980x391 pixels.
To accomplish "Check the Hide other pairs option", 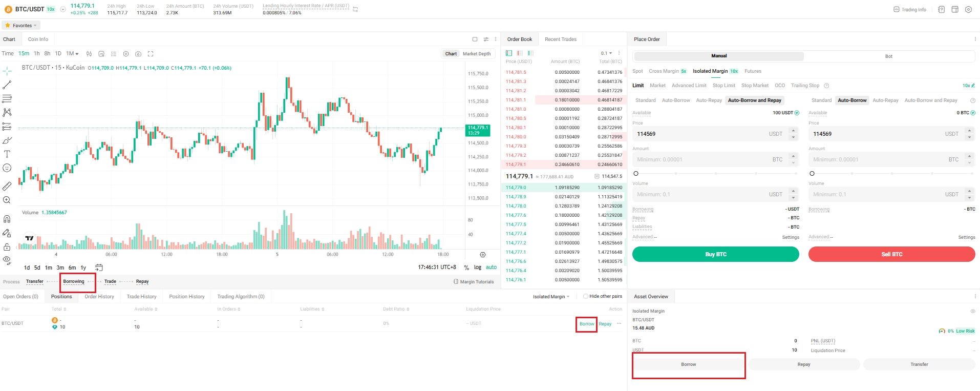I will click(586, 296).
